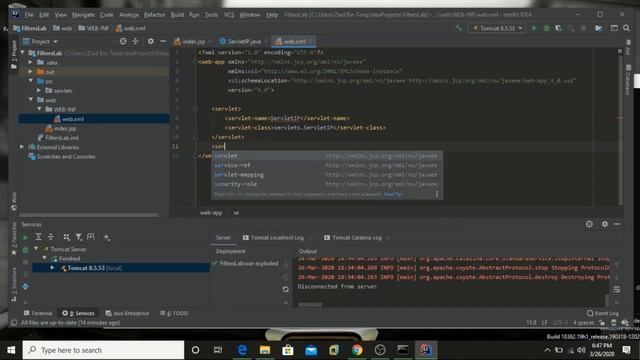Screen dimensions: 640x360
Task: Click the Build project hammer icon
Action: pos(458,28)
